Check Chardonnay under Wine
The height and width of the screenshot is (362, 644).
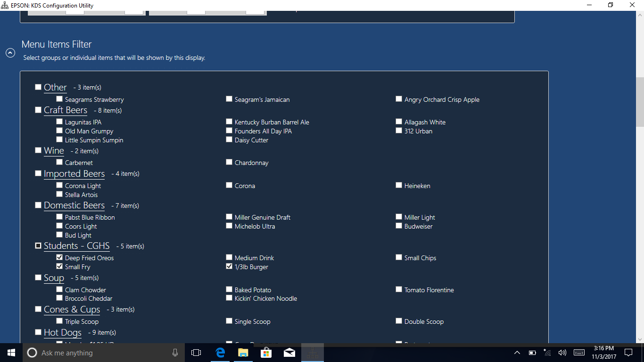click(x=229, y=162)
